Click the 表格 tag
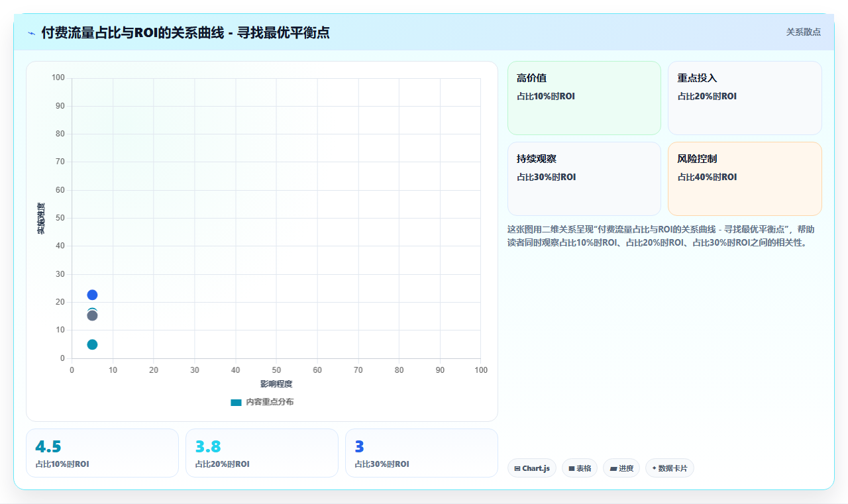The height and width of the screenshot is (504, 848). pyautogui.click(x=580, y=468)
